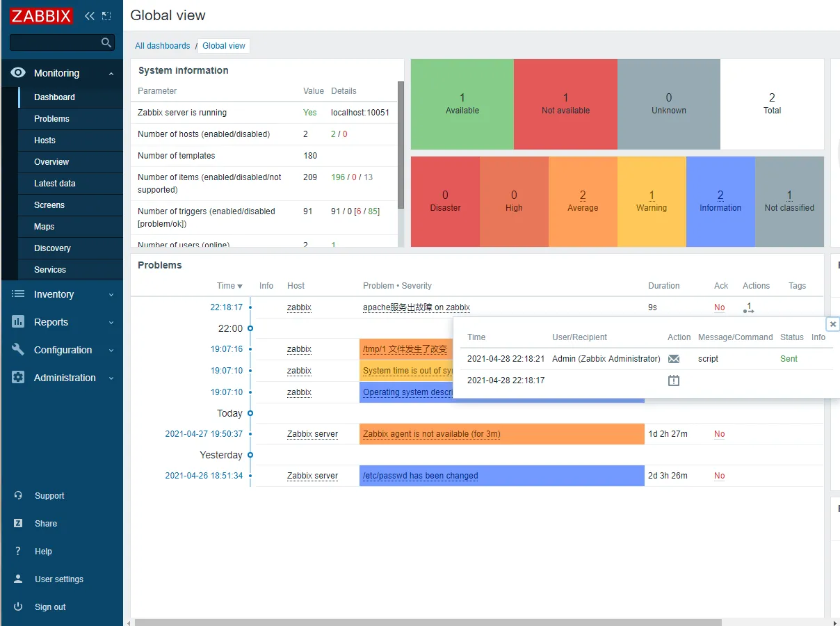This screenshot has height=626, width=840.
Task: Open Services menu item
Action: (x=70, y=270)
